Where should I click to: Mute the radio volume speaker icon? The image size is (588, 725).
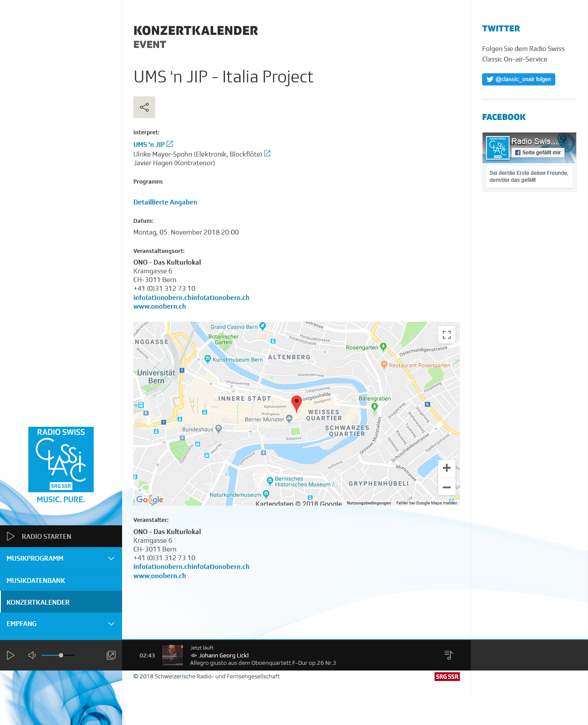(32, 655)
